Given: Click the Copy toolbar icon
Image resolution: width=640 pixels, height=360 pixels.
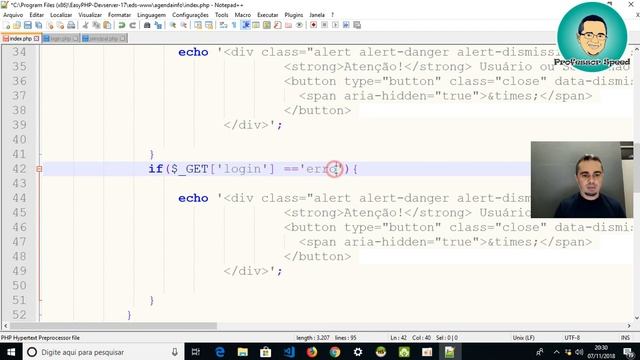Looking at the screenshot, I should tap(96, 25).
